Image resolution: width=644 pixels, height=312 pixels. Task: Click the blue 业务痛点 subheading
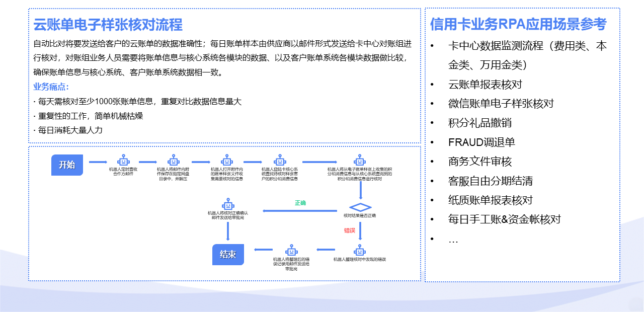[50, 87]
